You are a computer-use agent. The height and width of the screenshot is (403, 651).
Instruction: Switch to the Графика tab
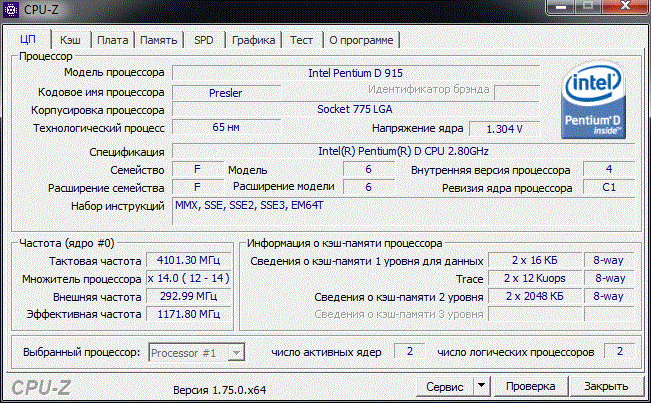[253, 40]
